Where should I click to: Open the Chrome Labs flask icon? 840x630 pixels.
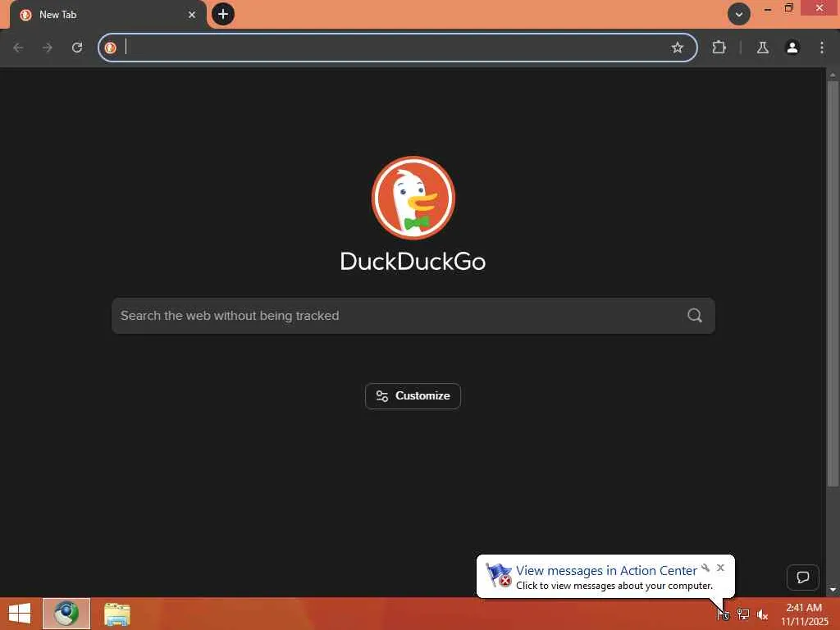[763, 48]
